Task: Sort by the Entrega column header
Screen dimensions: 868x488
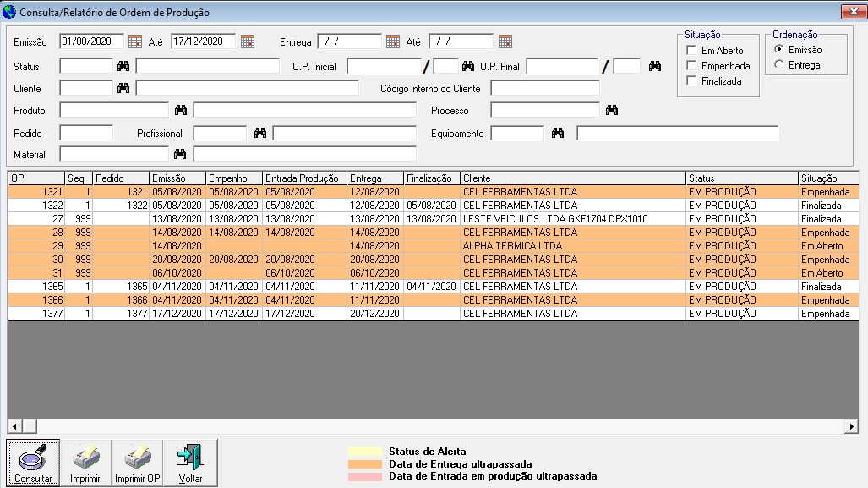Action: 375,178
